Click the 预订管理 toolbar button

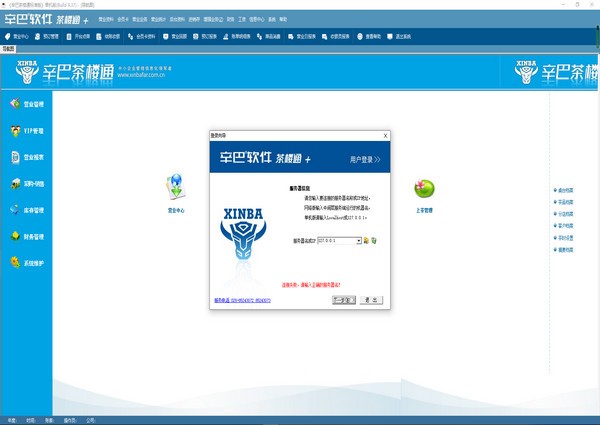47,36
